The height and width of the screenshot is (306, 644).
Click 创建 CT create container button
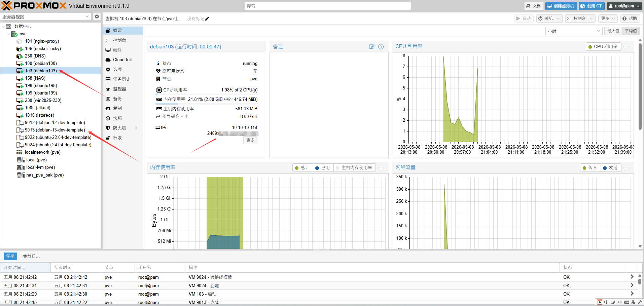(x=592, y=6)
